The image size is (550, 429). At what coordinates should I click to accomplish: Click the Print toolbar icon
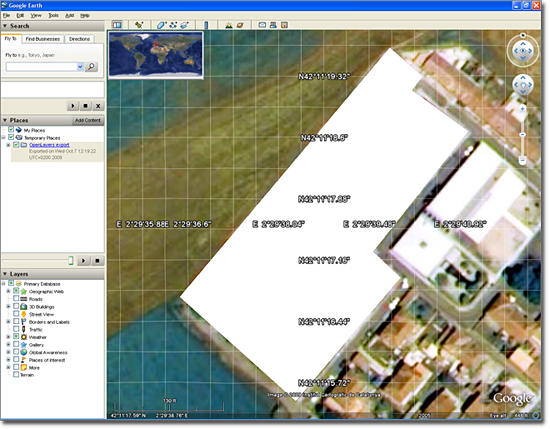coord(273,25)
